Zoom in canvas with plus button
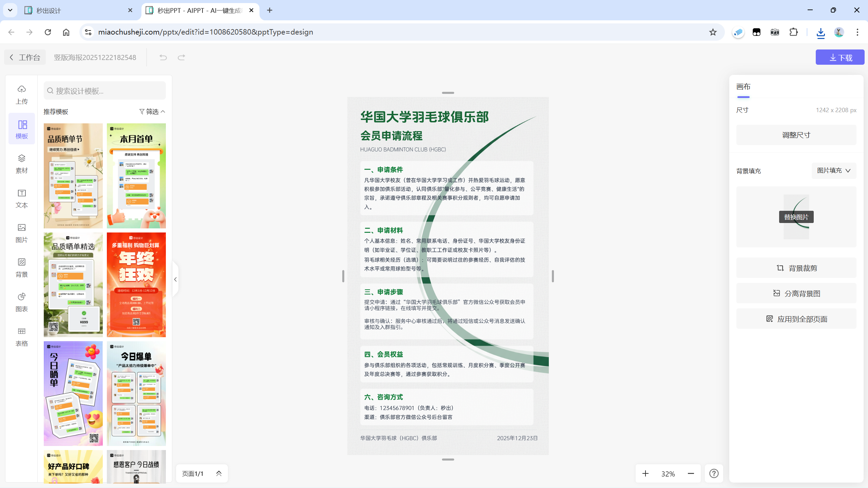 tap(645, 473)
